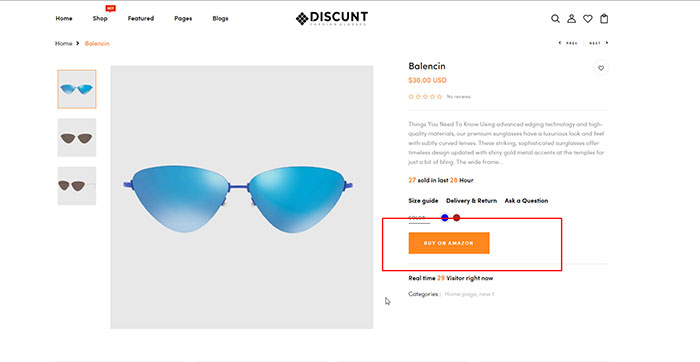Image resolution: width=700 pixels, height=362 pixels.
Task: Open the search magnifier icon
Action: [x=555, y=19]
